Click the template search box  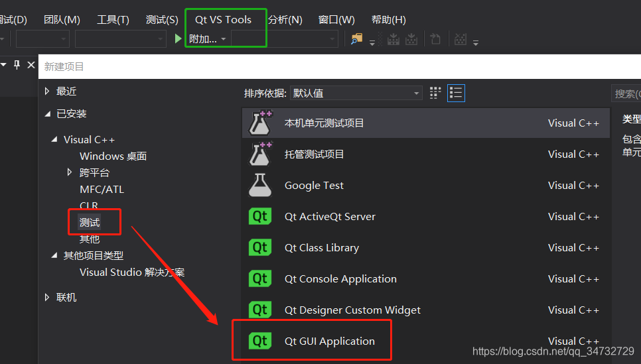[626, 93]
